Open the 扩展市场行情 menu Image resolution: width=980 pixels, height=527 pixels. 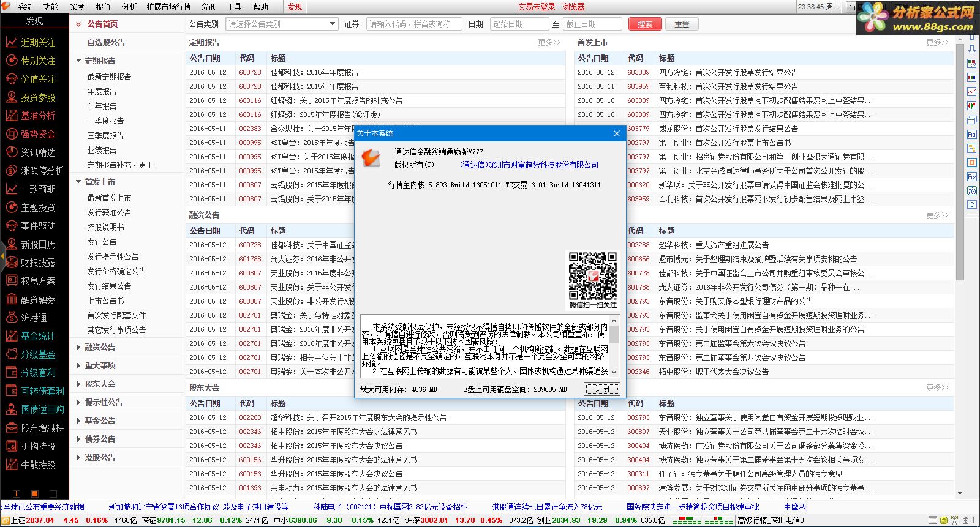pyautogui.click(x=168, y=7)
